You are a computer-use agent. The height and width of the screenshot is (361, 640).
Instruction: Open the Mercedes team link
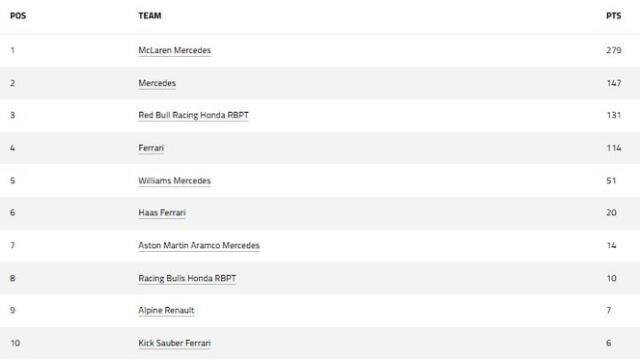tap(157, 83)
